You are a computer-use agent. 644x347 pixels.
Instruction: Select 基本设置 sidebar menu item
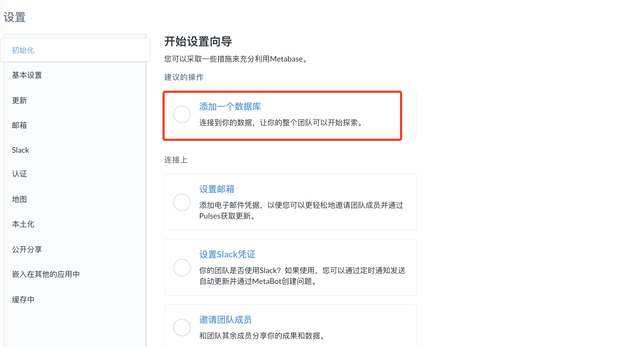point(27,75)
